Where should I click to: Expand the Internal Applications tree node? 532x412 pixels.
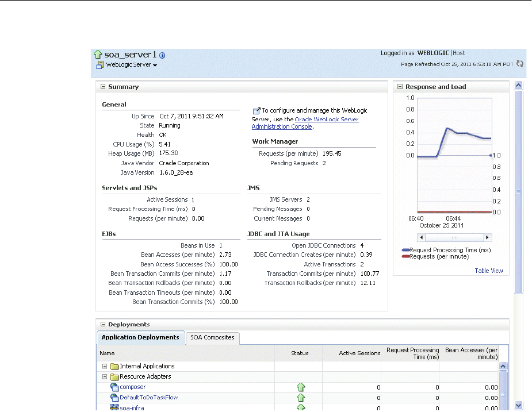(x=104, y=367)
